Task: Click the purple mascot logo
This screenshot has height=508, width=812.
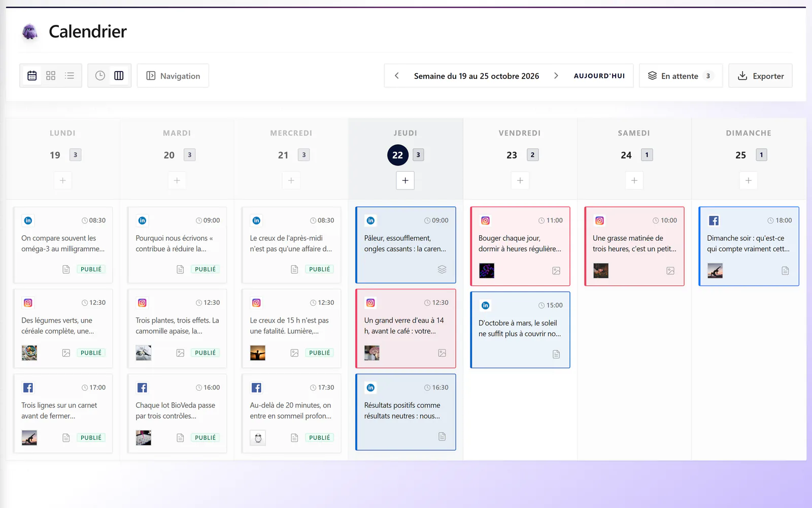Action: [30, 31]
